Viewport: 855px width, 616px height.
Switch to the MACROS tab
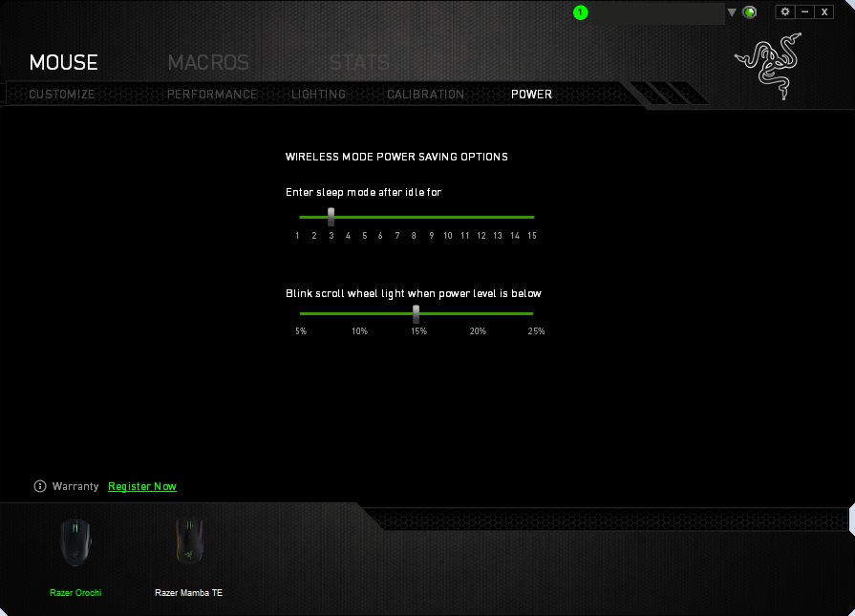(x=208, y=63)
